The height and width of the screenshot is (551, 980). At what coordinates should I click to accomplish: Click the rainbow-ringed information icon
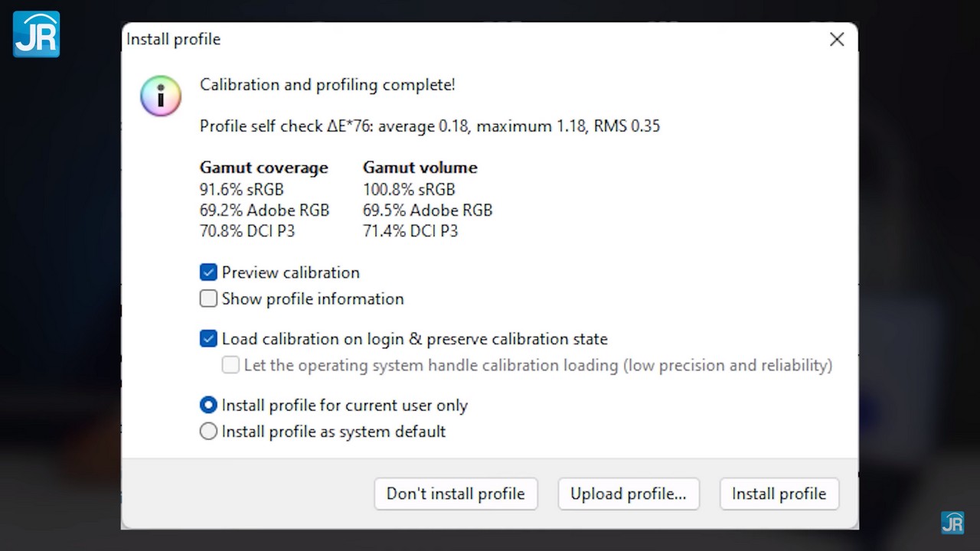click(161, 96)
